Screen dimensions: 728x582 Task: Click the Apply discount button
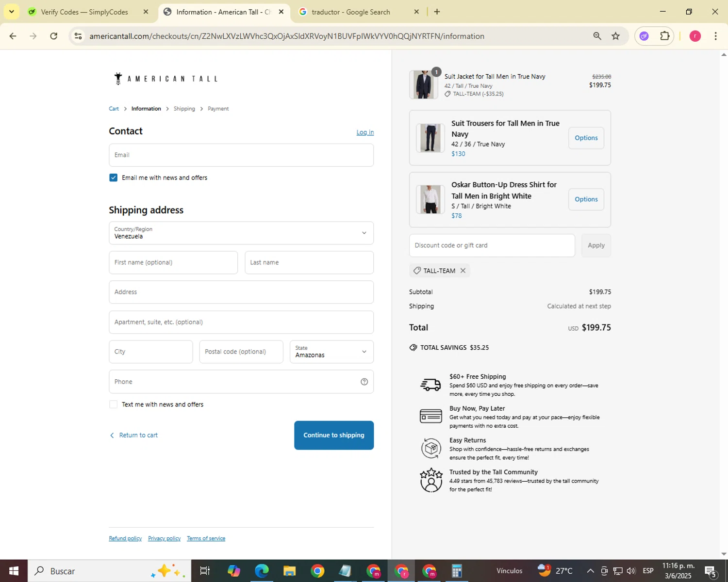tap(596, 245)
